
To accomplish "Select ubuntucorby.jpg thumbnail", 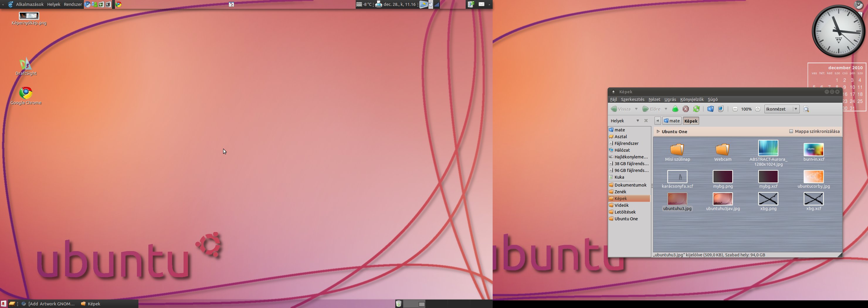I will [x=814, y=177].
